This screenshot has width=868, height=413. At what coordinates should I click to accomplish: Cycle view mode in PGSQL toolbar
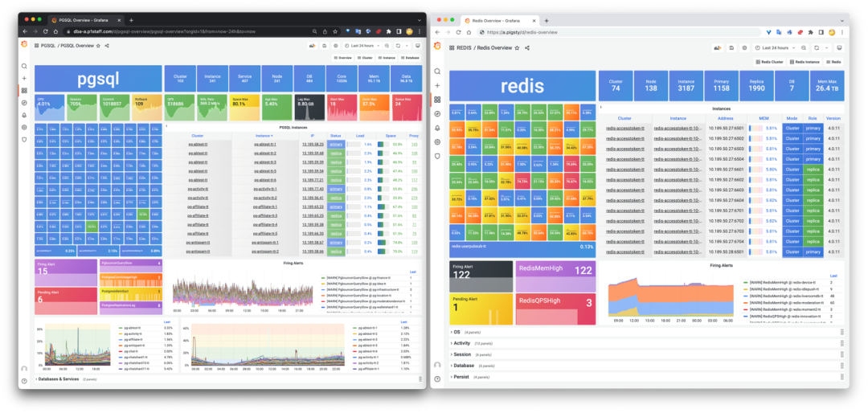[x=417, y=45]
